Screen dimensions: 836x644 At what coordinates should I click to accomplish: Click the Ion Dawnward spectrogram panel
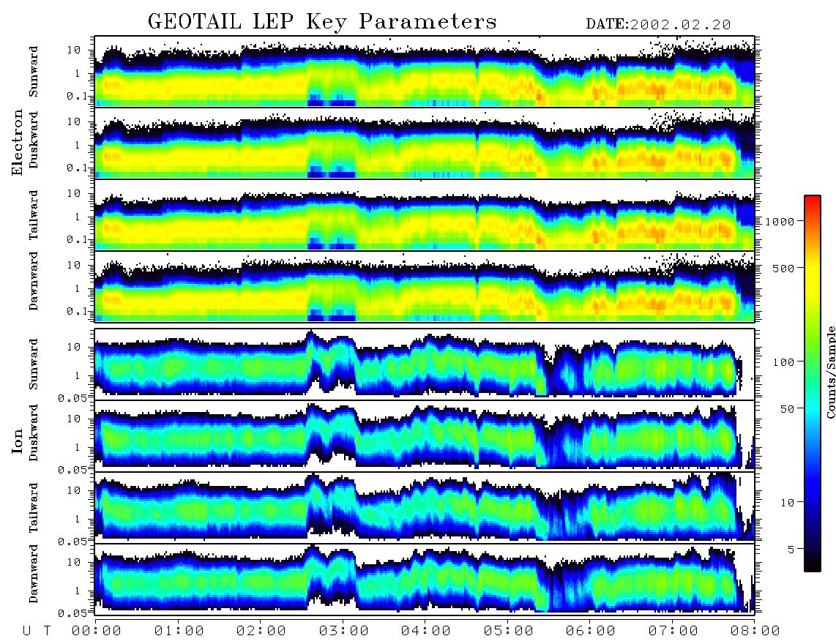click(x=425, y=578)
